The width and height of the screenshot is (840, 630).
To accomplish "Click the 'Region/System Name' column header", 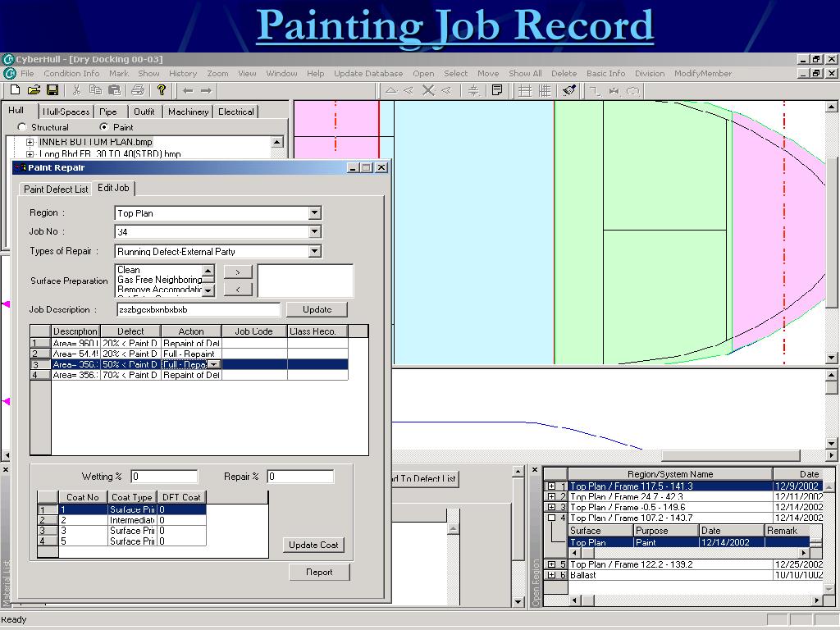I will [x=669, y=474].
